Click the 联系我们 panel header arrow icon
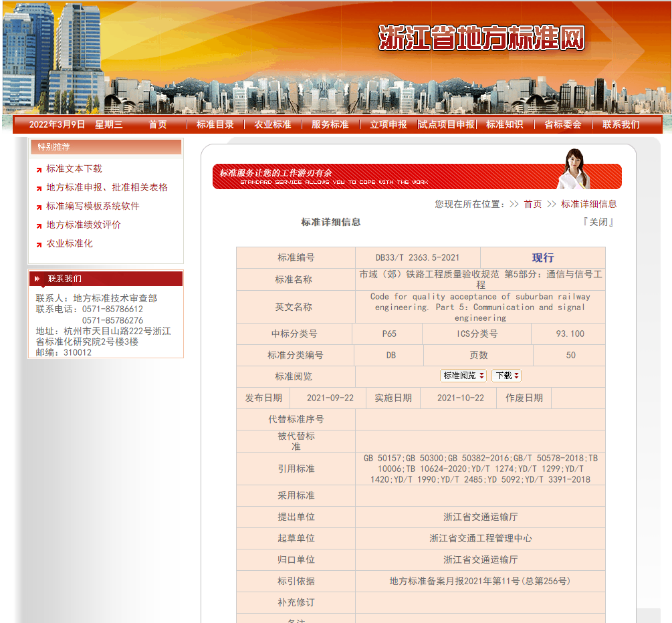The width and height of the screenshot is (672, 623). 37,279
